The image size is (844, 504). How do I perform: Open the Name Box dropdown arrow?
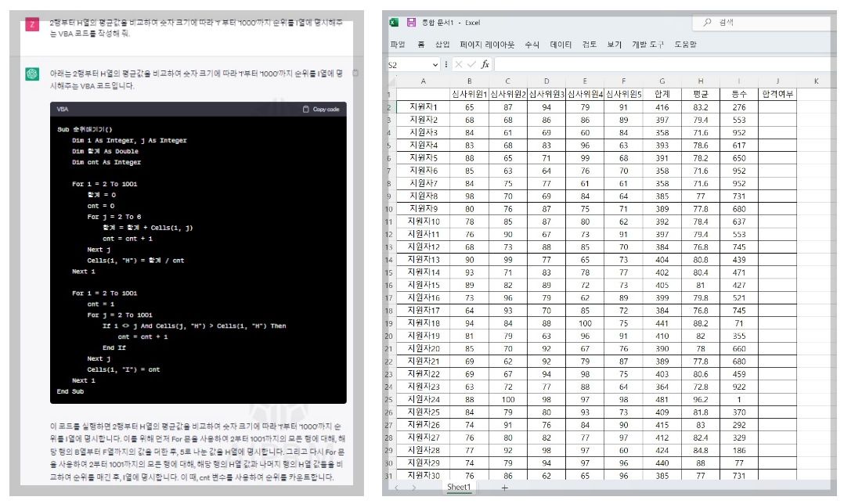pos(435,64)
